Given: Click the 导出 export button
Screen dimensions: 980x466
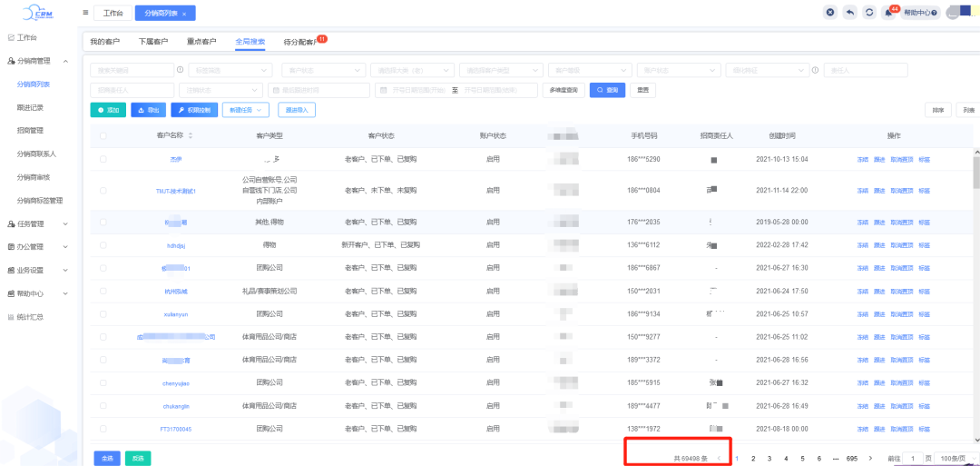Looking at the screenshot, I should click(148, 110).
